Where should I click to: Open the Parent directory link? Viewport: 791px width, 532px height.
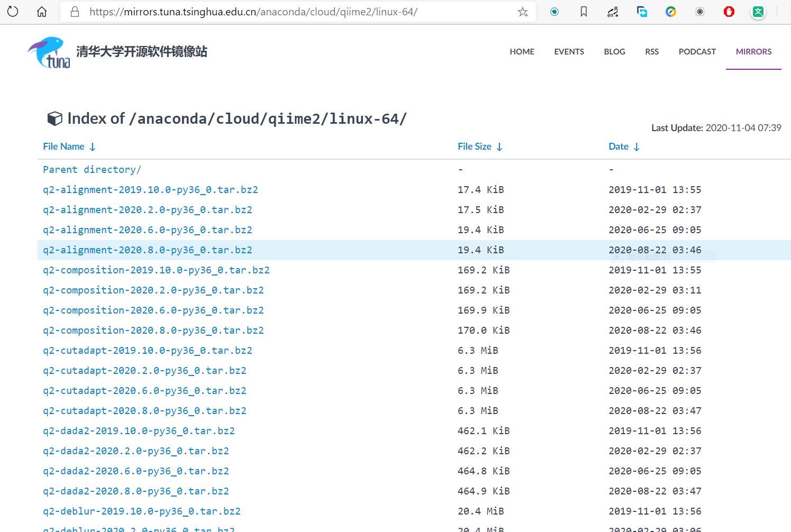[92, 169]
